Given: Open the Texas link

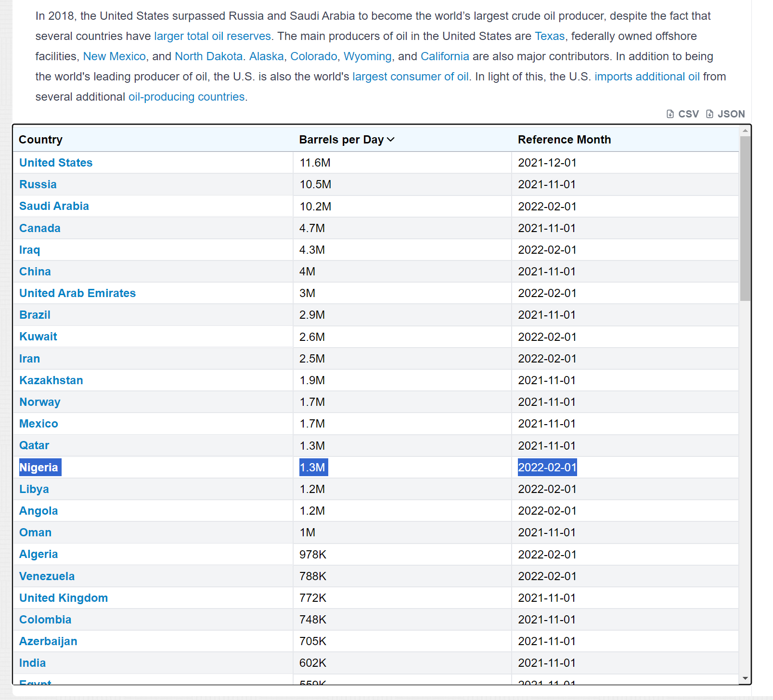Looking at the screenshot, I should pyautogui.click(x=550, y=36).
